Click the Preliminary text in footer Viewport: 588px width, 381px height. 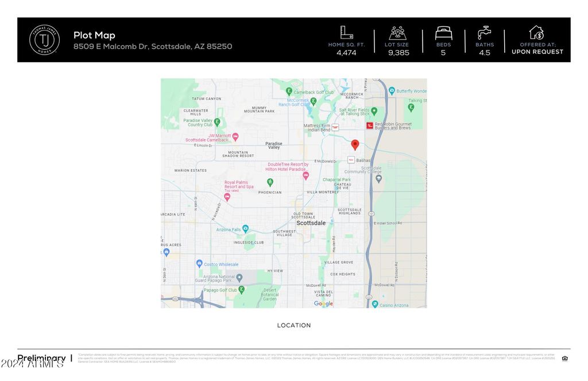[x=41, y=358]
